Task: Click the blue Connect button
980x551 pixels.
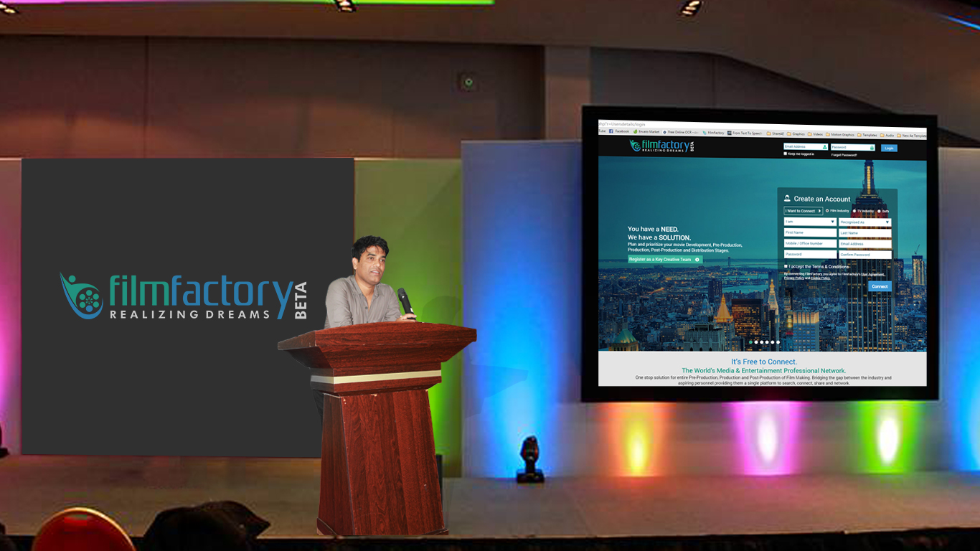Action: [x=880, y=286]
